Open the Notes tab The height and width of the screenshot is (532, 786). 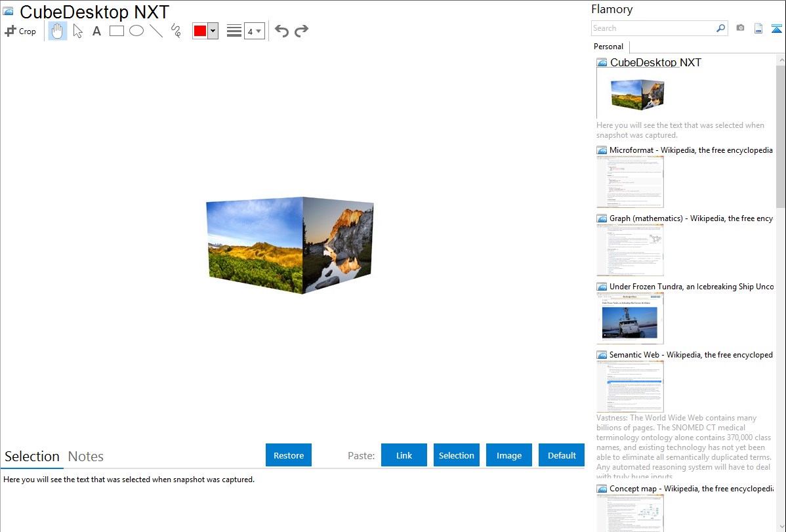86,457
